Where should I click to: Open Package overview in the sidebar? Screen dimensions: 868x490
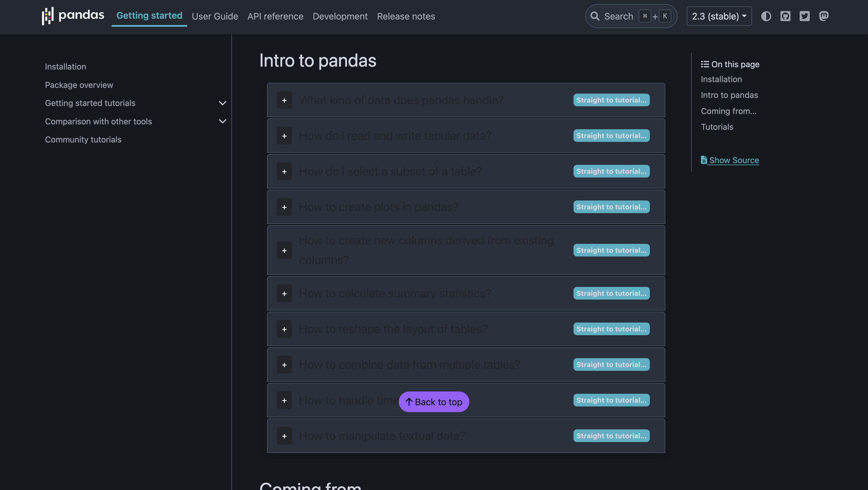(79, 85)
